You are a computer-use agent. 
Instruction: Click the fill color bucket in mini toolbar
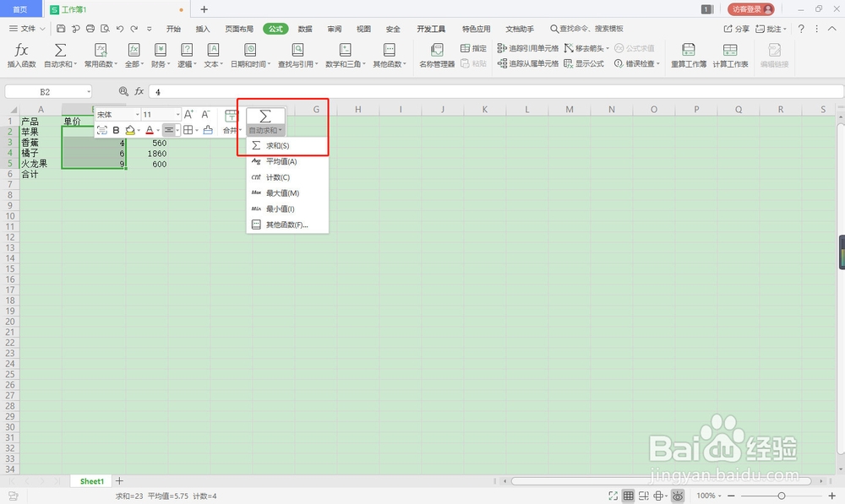coord(130,130)
